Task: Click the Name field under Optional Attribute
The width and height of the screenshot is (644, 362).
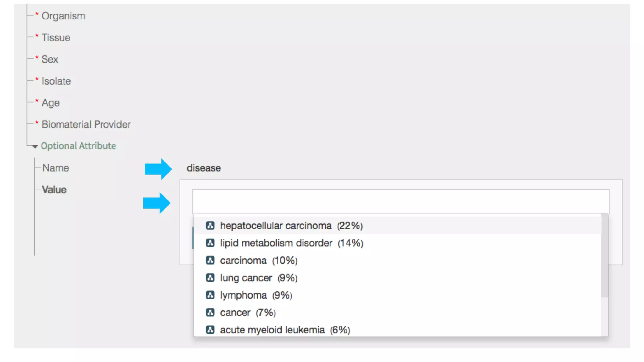Action: tap(56, 168)
